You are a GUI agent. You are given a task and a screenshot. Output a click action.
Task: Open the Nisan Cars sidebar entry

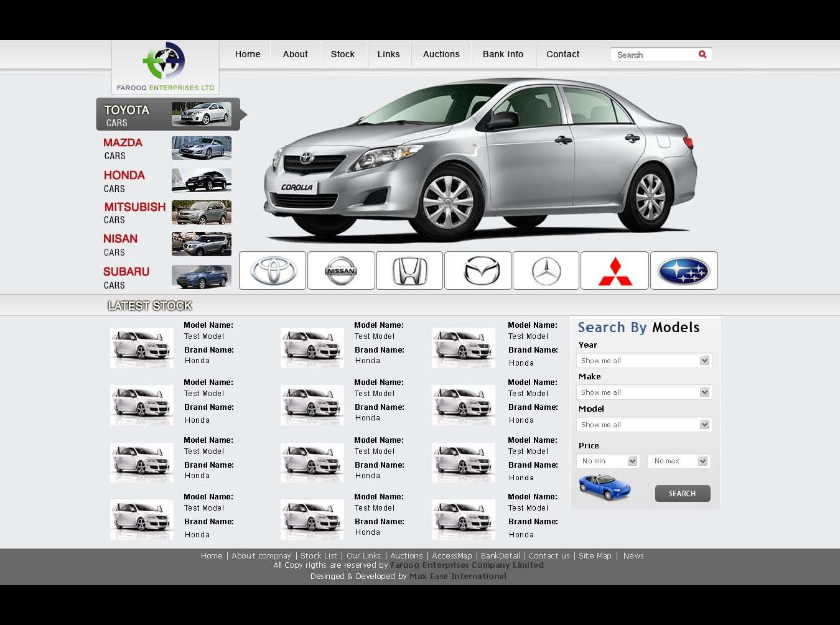point(167,244)
